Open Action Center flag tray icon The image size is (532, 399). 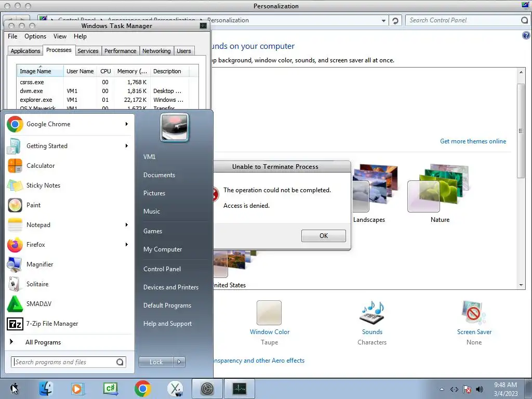[467, 389]
